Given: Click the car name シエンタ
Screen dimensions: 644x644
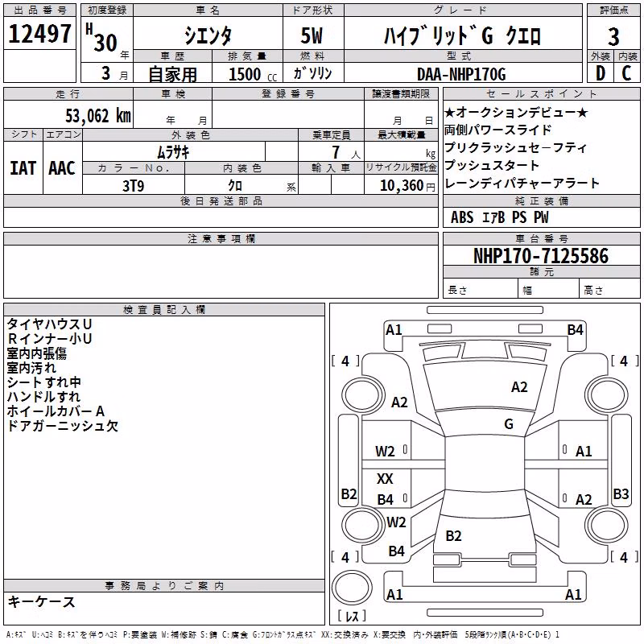Looking at the screenshot, I should (208, 36).
